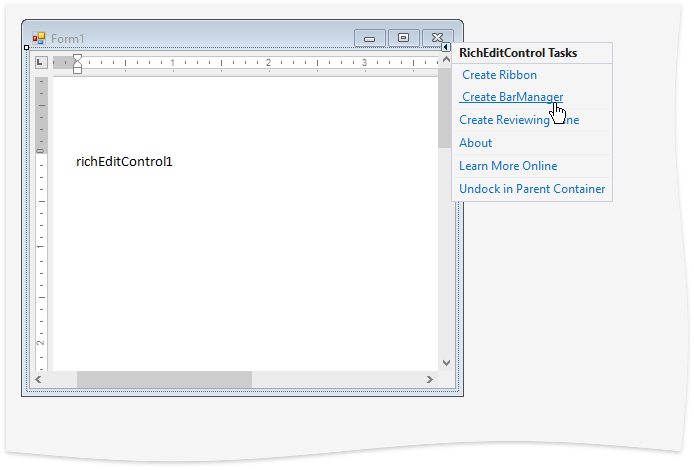Open the About link in the tasks panel
This screenshot has height=470, width=694.
tap(475, 143)
